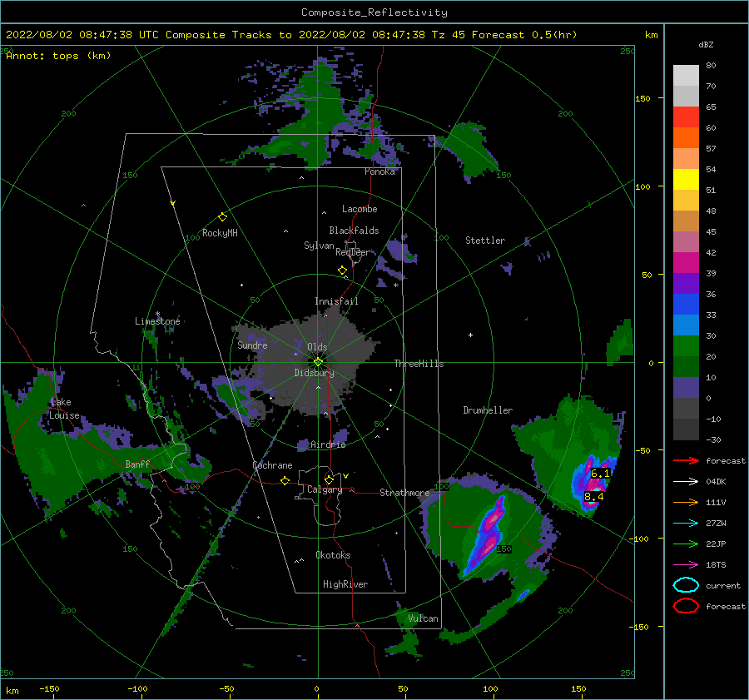
Task: Click the asterisk marker above Limestone
Action: (x=157, y=314)
